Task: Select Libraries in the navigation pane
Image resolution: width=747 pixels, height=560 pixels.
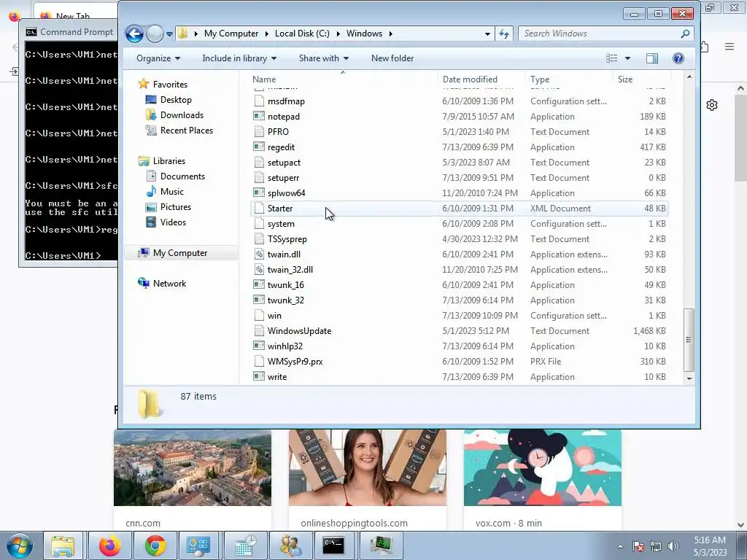Action: coord(169,161)
